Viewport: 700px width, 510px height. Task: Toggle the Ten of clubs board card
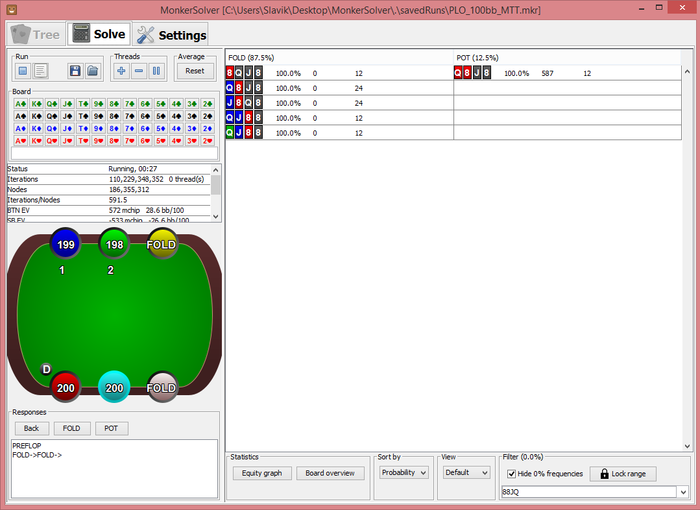click(83, 104)
